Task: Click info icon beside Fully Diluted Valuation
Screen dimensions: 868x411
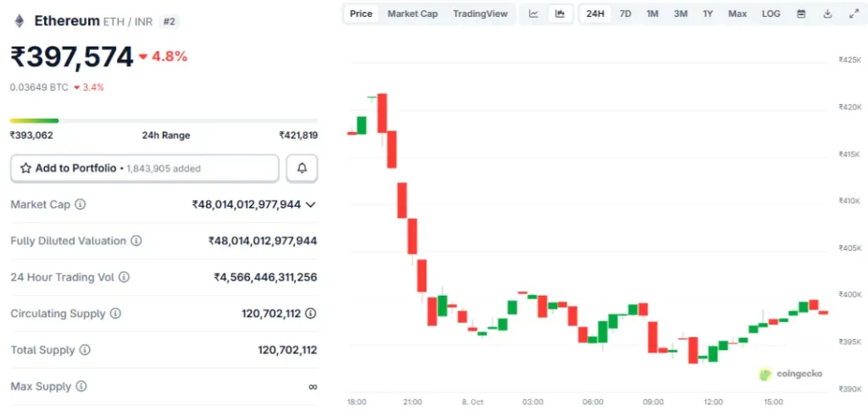Action: tap(136, 241)
